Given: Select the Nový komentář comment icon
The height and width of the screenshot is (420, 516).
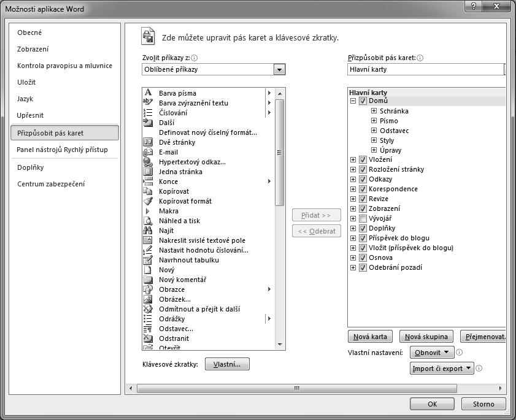Looking at the screenshot, I should coord(148,280).
